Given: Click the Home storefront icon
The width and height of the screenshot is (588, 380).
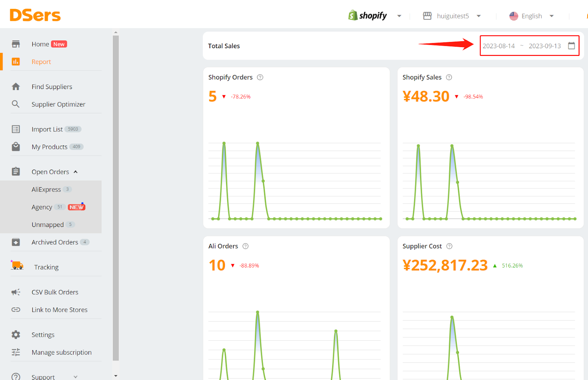Looking at the screenshot, I should 16,44.
